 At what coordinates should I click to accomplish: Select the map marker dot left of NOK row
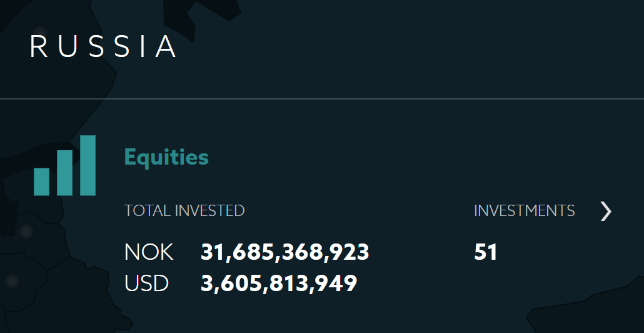pos(26,232)
